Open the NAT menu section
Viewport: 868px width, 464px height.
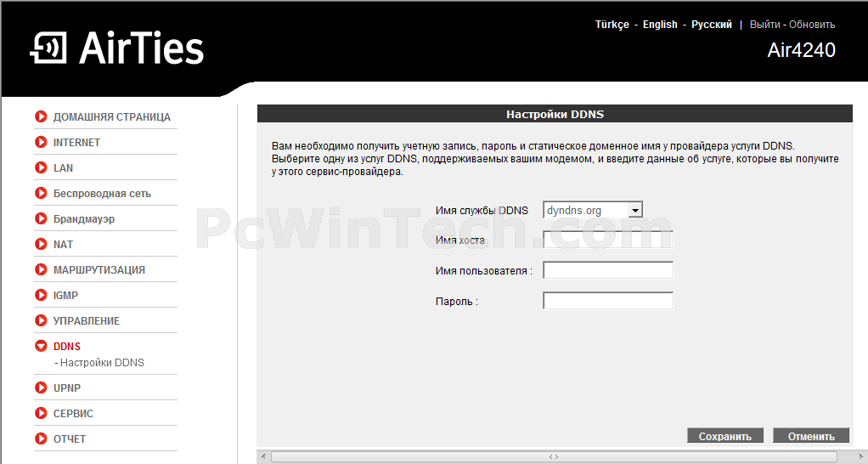point(63,244)
